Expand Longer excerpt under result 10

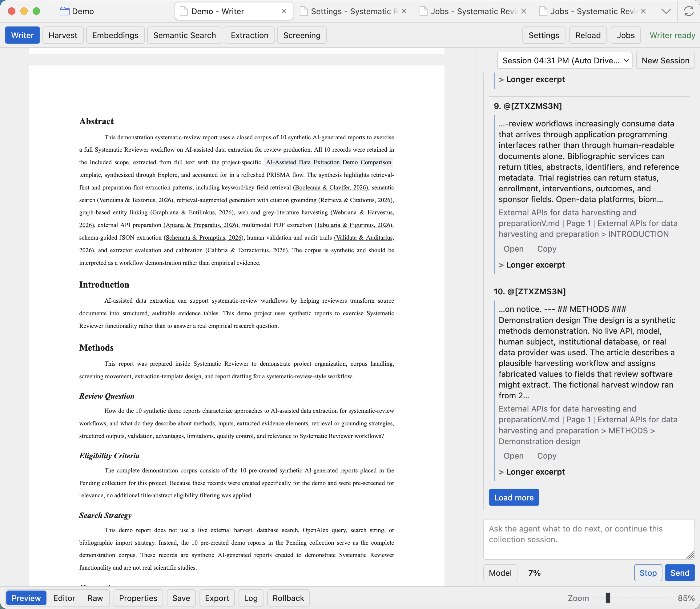point(532,472)
